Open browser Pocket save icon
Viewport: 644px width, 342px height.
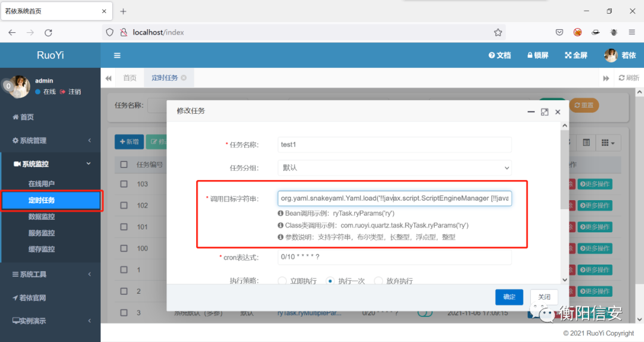[559, 32]
